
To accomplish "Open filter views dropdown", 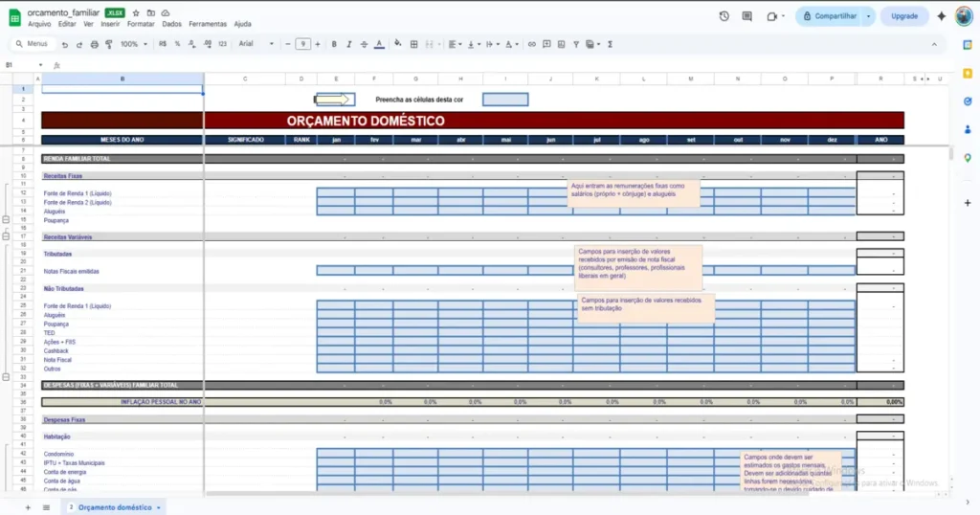I will (x=593, y=44).
